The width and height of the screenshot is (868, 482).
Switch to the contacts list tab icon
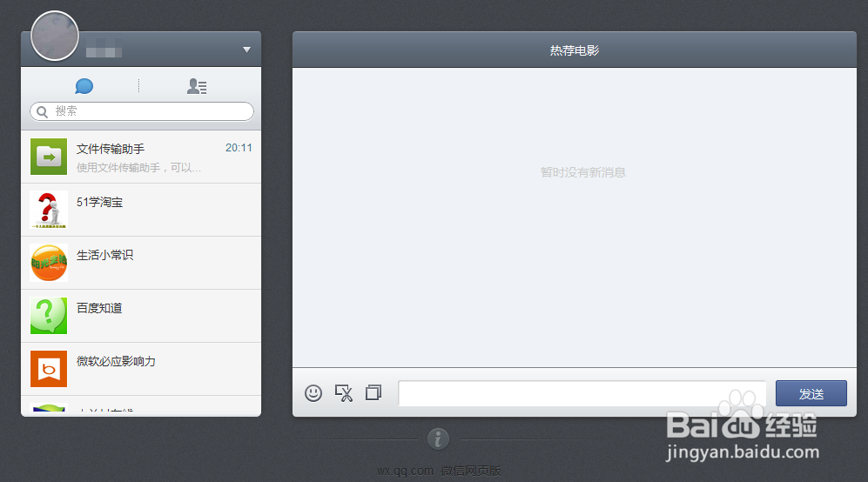[197, 86]
